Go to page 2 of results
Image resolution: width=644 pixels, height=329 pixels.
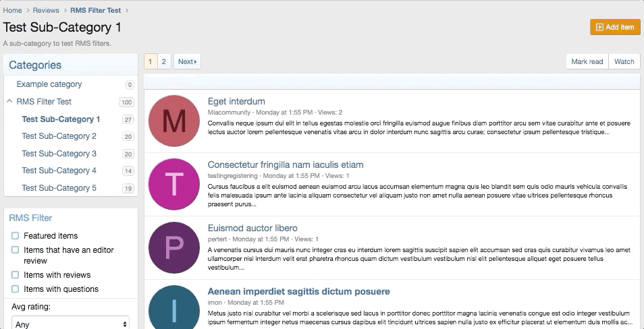[164, 62]
